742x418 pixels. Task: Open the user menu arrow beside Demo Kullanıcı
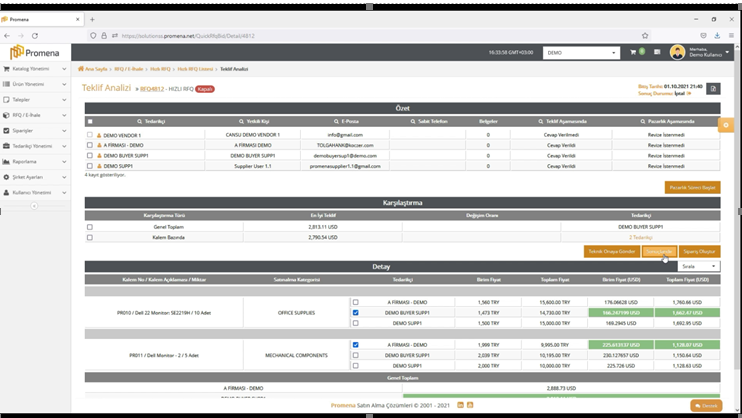coord(727,52)
